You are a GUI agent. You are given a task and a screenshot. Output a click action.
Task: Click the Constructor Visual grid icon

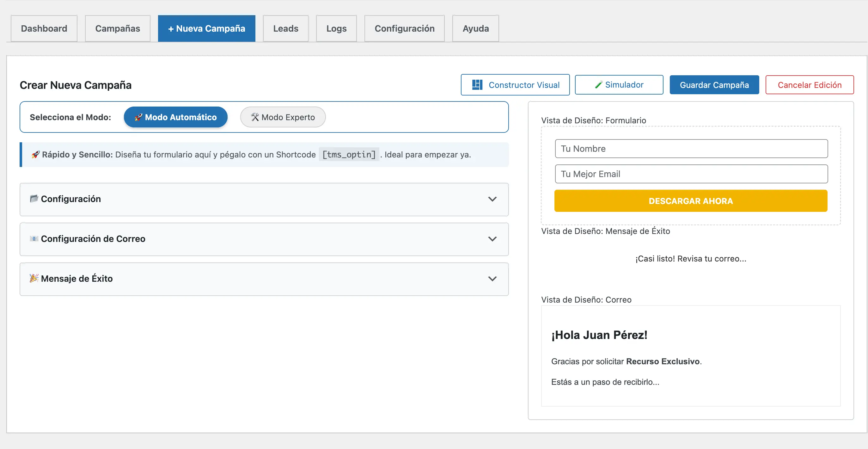click(x=477, y=85)
